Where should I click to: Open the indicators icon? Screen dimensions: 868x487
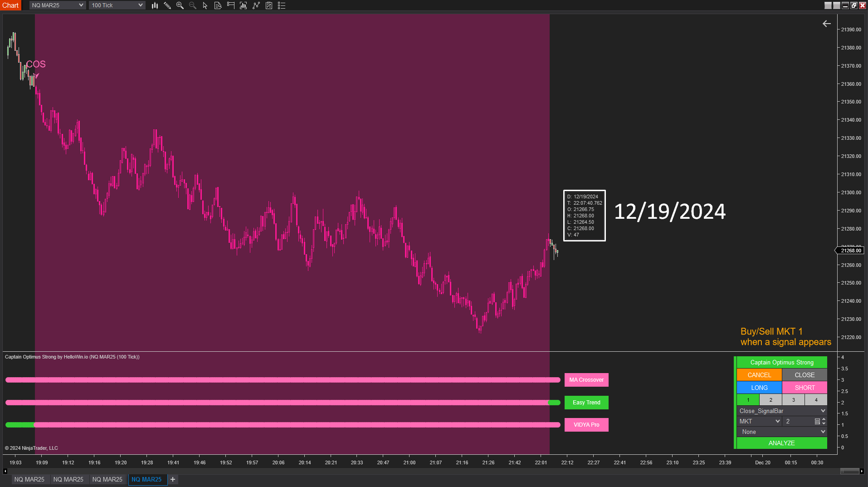(256, 5)
